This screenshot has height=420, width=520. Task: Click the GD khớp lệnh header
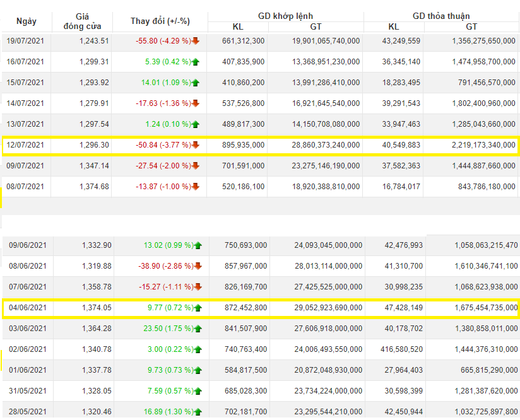coord(285,16)
